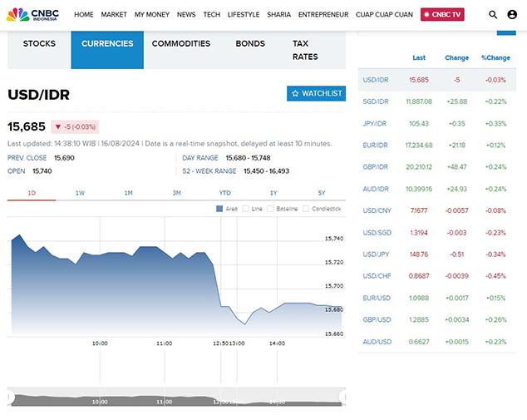Click the left handle of chart range navigator
The height and width of the screenshot is (420, 527).
(9, 399)
